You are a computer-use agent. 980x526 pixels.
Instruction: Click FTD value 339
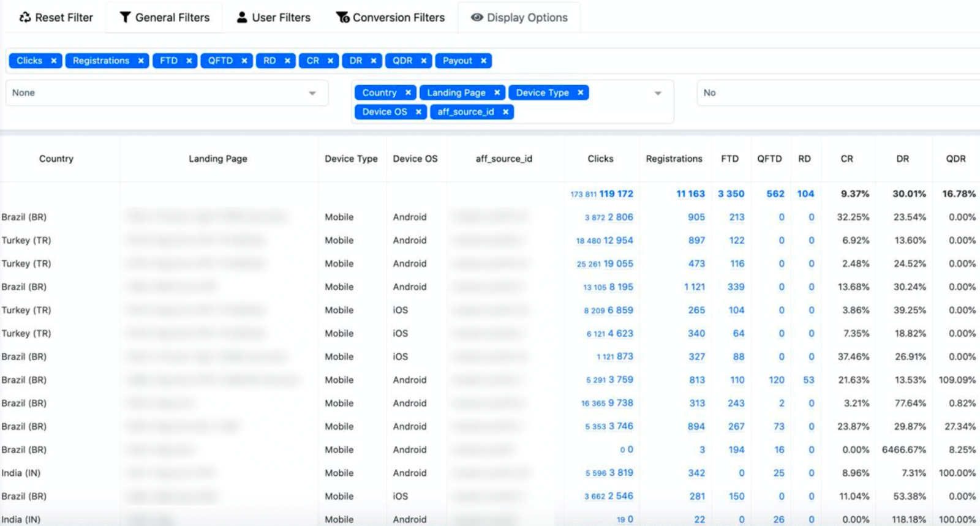(736, 287)
